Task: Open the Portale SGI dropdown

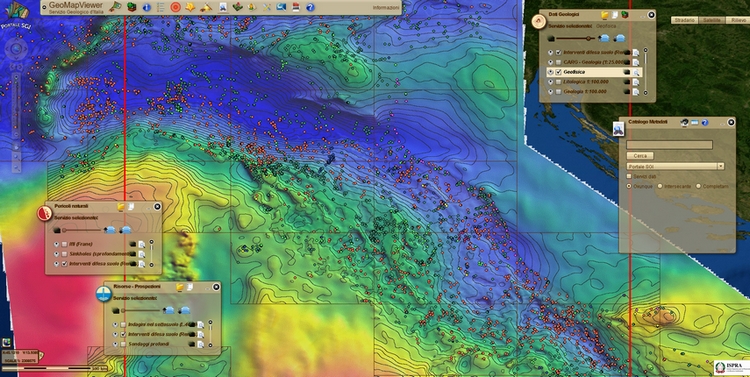Action: [675, 166]
